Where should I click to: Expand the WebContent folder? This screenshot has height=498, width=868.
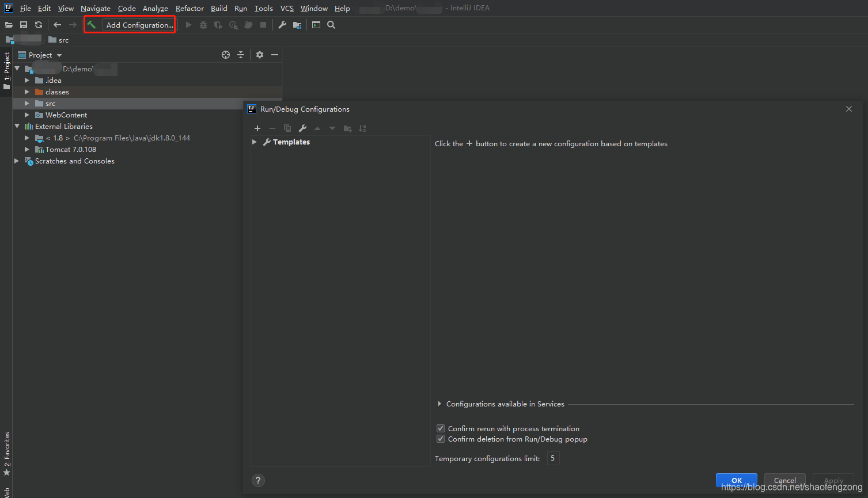[x=27, y=115]
